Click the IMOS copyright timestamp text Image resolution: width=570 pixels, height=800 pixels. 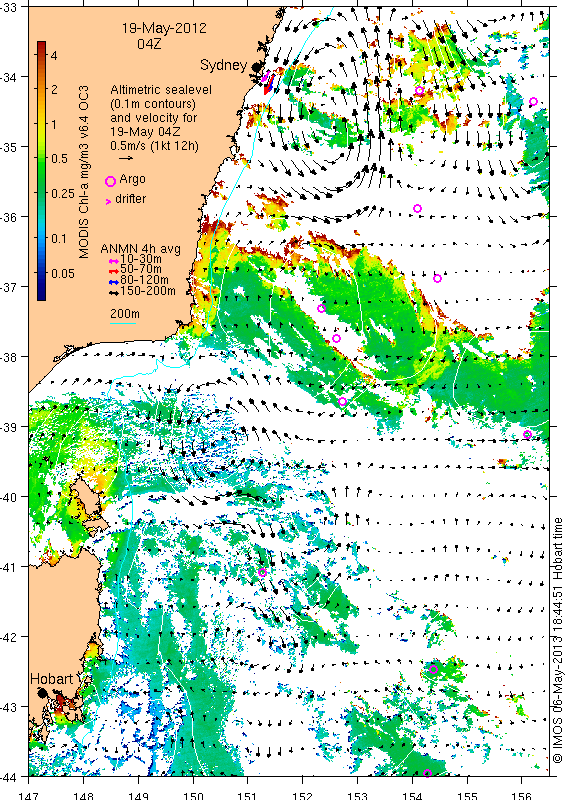click(558, 640)
